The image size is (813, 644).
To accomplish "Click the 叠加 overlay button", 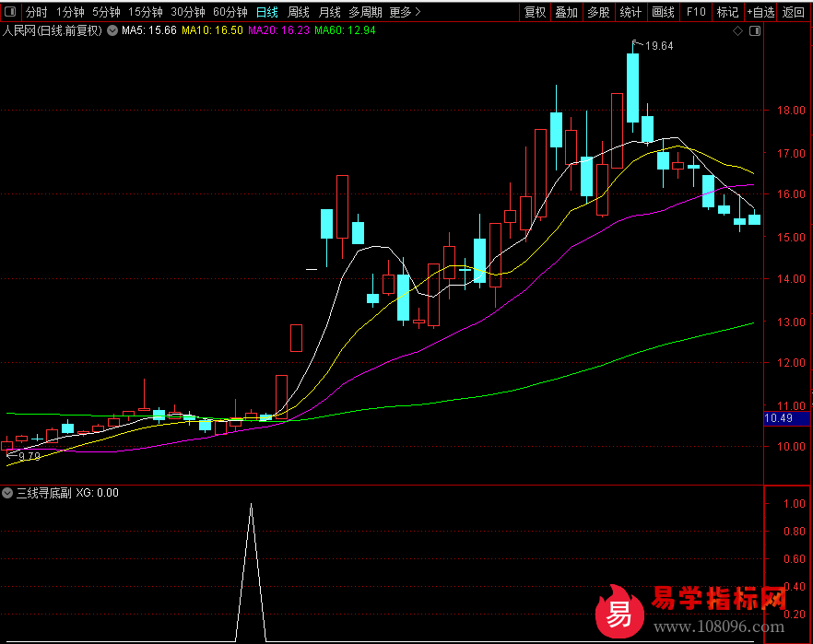I will point(566,12).
